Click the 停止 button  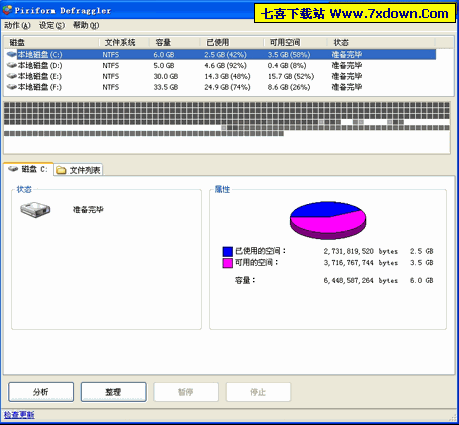pos(259,392)
